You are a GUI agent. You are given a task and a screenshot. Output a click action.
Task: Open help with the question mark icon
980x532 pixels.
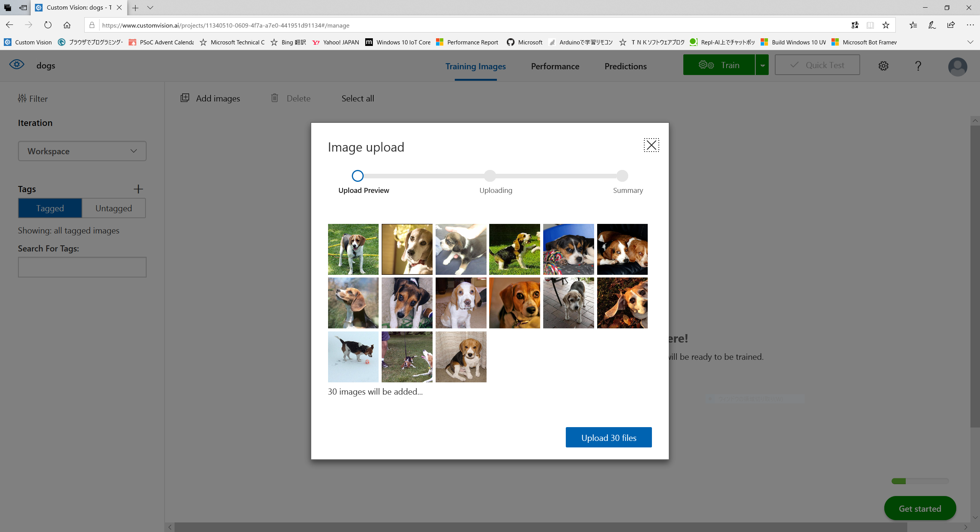(x=918, y=66)
